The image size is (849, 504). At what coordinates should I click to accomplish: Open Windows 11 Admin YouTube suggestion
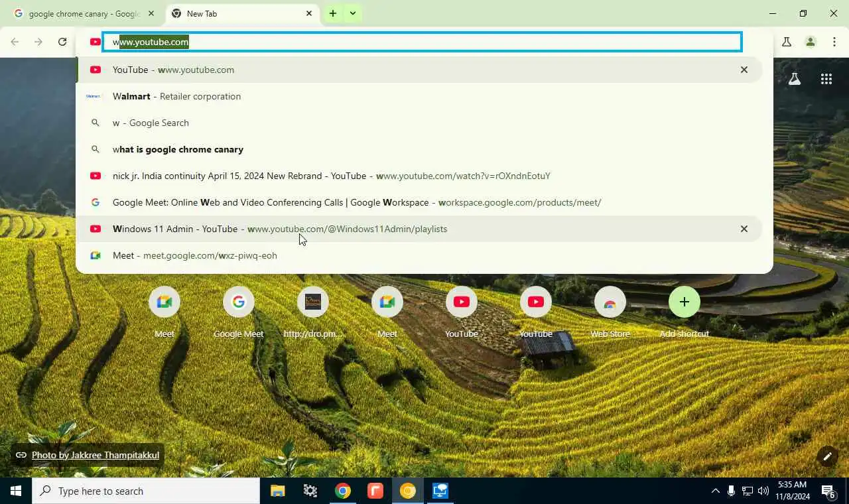coord(419,229)
